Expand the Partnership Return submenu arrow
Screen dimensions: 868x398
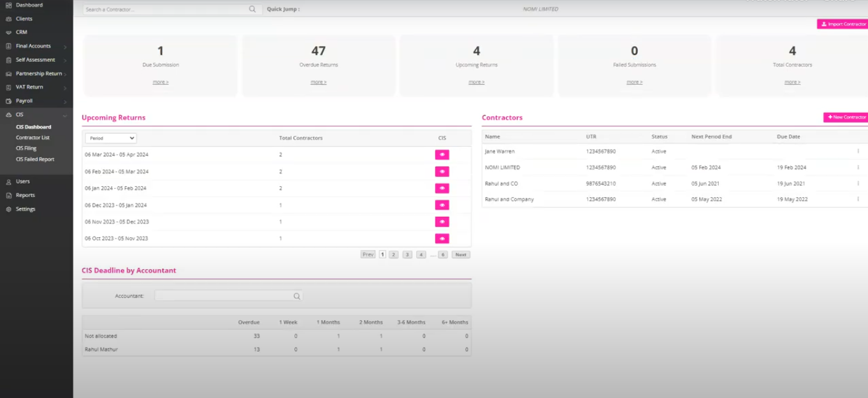pyautogui.click(x=65, y=75)
